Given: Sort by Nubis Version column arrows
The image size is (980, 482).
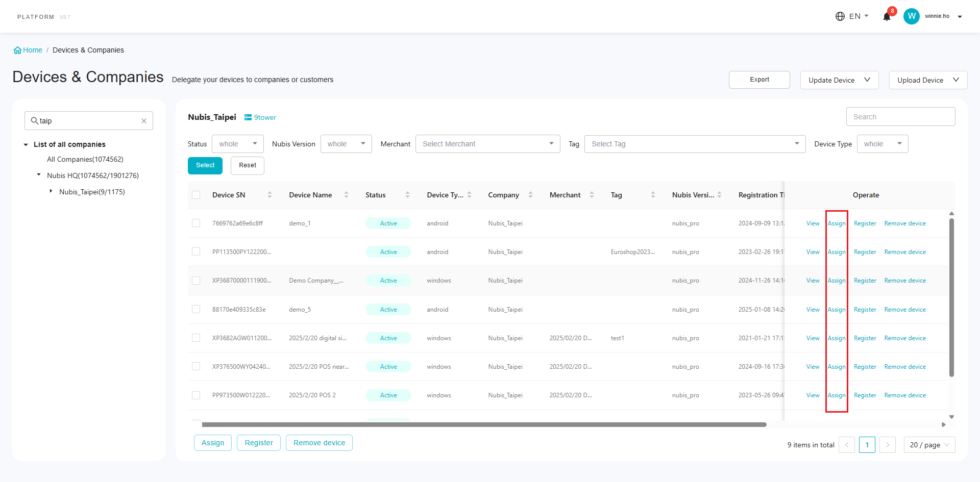Looking at the screenshot, I should (x=719, y=195).
